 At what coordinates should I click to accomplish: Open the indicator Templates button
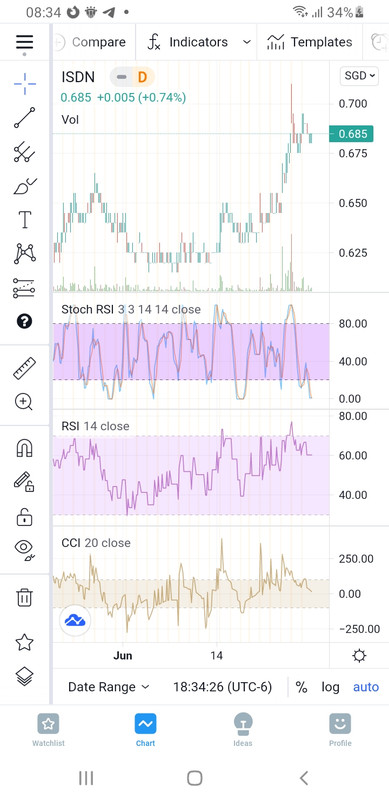tap(310, 42)
